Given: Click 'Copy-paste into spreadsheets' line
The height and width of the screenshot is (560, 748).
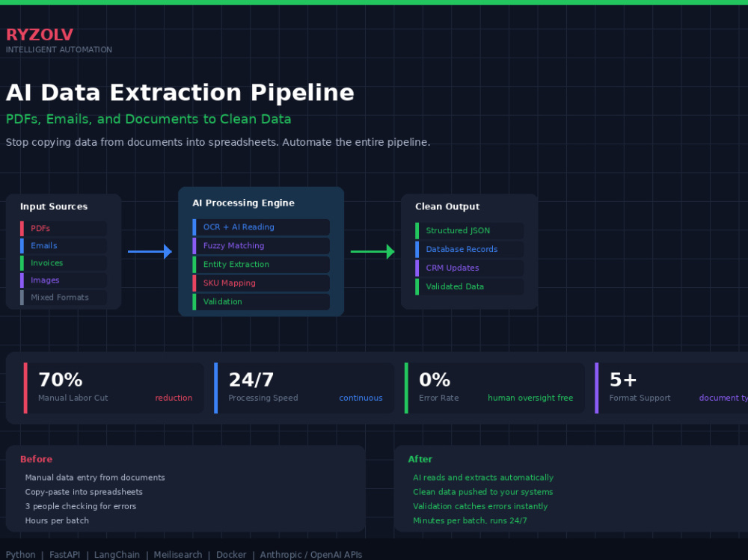Looking at the screenshot, I should tap(84, 492).
